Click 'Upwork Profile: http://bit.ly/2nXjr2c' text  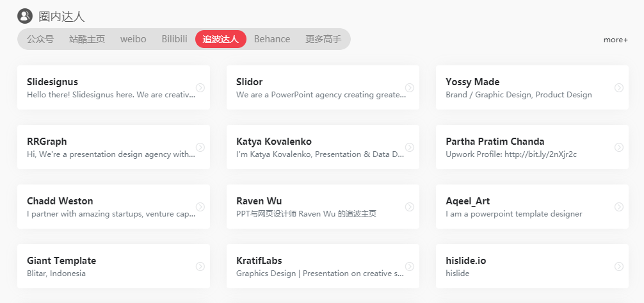(511, 154)
